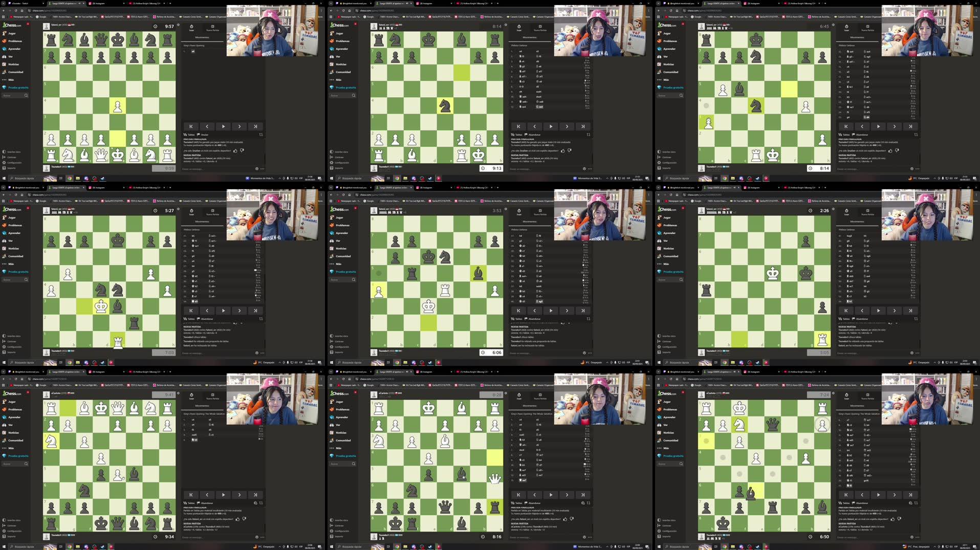
Task: Click Windows Start button in the 9:57 screenshot
Action: tap(4, 178)
